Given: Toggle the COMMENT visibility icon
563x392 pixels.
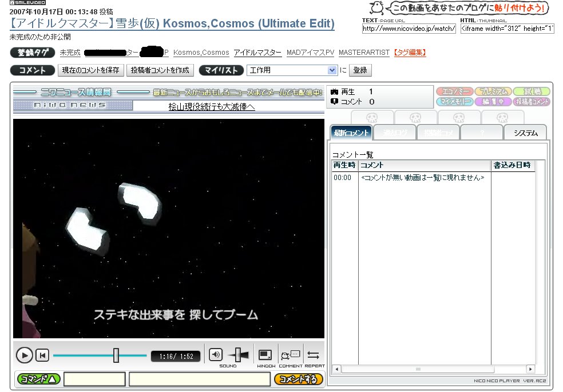Looking at the screenshot, I should click(291, 355).
